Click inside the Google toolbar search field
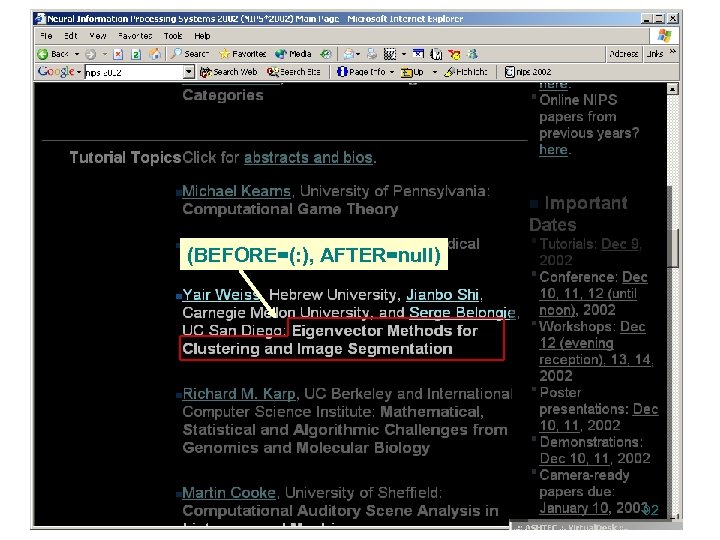The image size is (720, 540). point(134,72)
